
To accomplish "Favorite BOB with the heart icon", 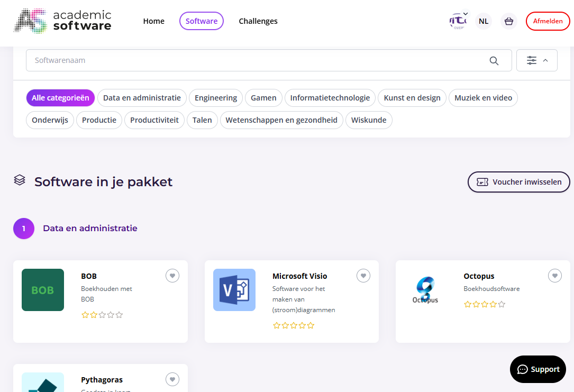I will tap(172, 276).
